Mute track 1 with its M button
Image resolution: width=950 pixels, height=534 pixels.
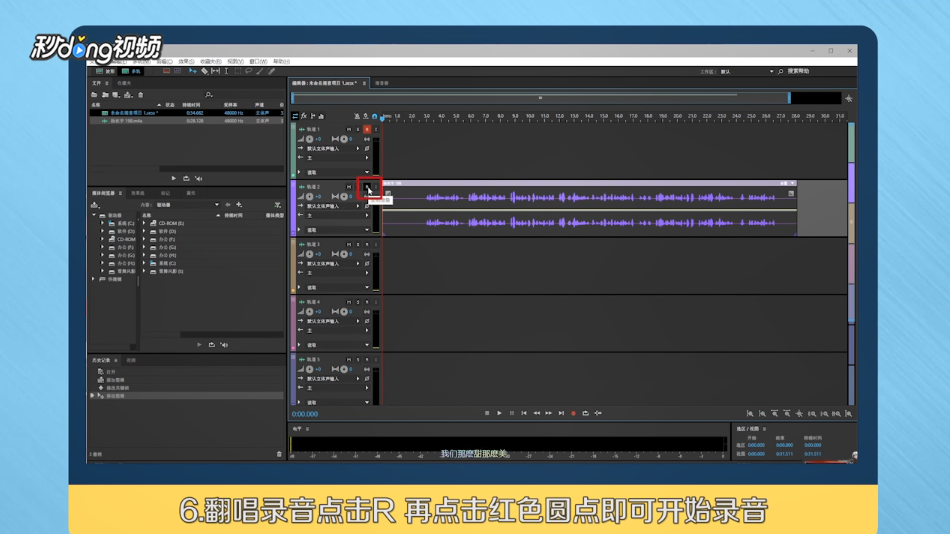349,129
